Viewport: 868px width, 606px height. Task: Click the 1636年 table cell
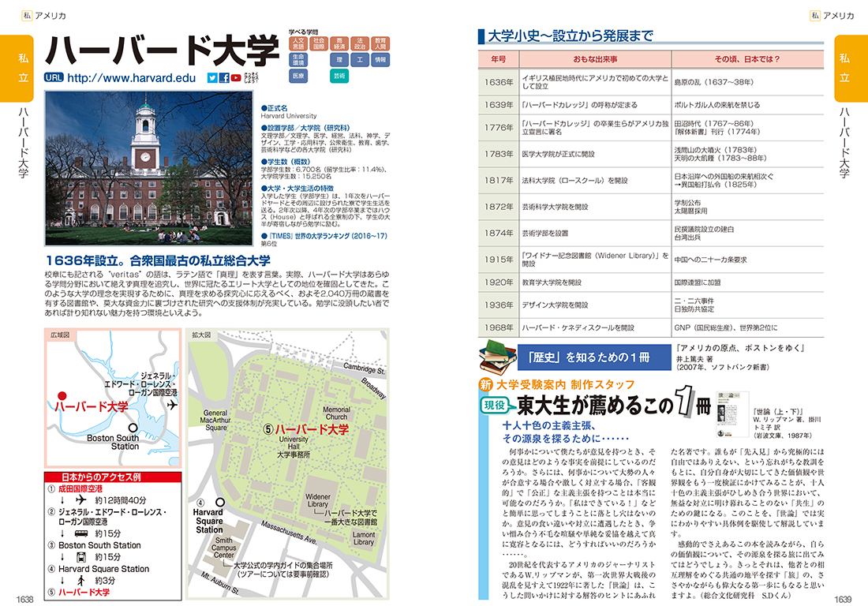point(498,82)
